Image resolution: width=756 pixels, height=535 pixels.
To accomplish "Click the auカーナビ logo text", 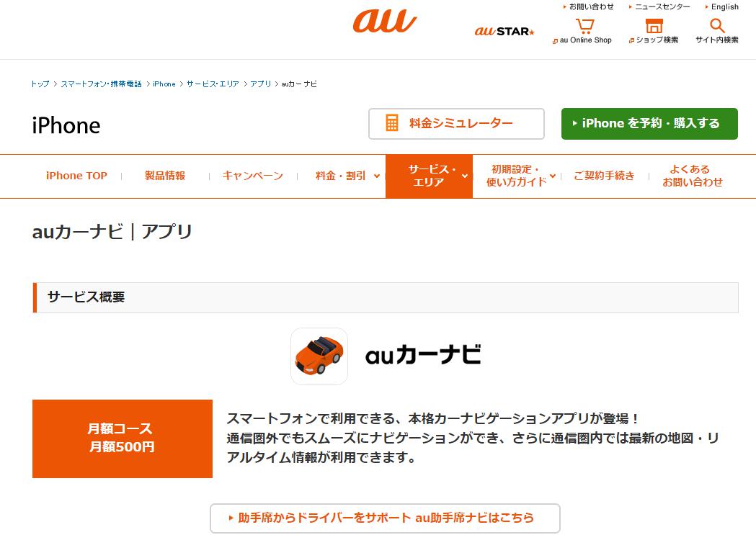I will tap(423, 356).
